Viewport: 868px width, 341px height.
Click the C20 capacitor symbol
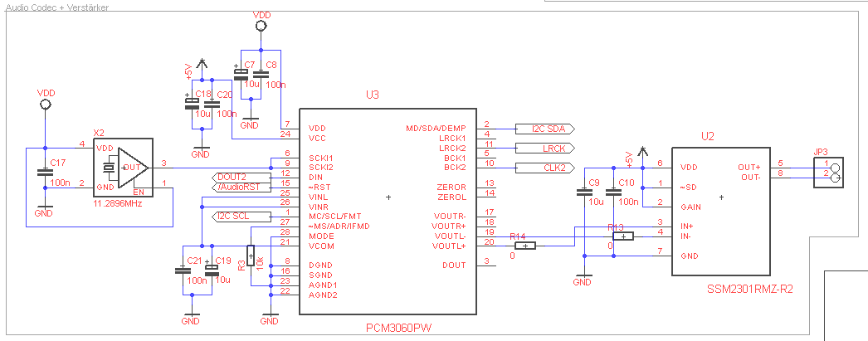pyautogui.click(x=211, y=103)
